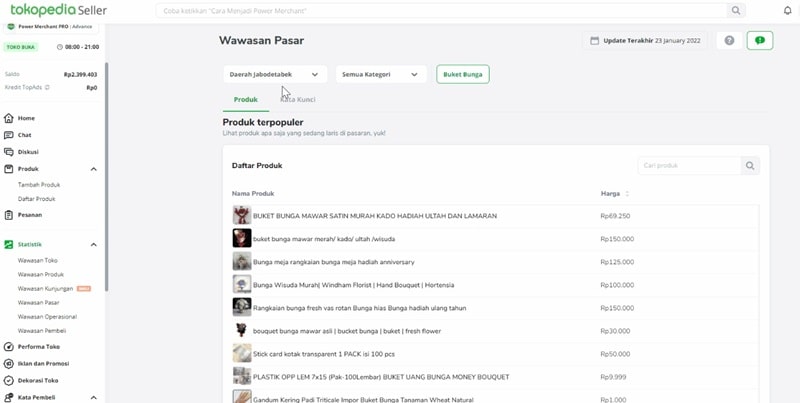Open the green feedback chat icon
The height and width of the screenshot is (403, 800).
click(760, 40)
